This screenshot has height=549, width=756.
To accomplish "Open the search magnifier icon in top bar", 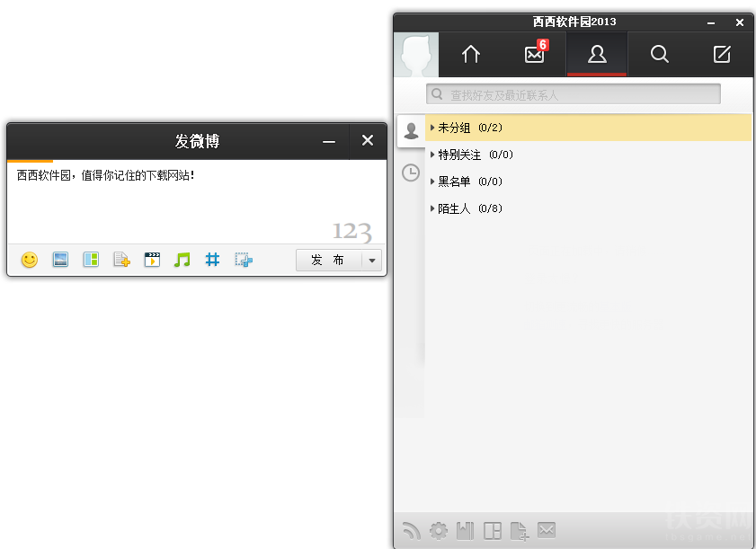I will pyautogui.click(x=659, y=54).
